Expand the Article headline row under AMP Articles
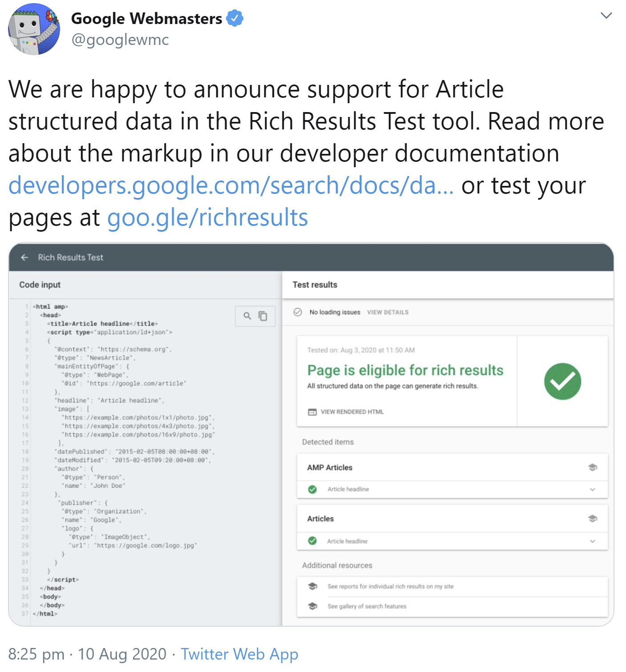626x672 pixels. 593,489
